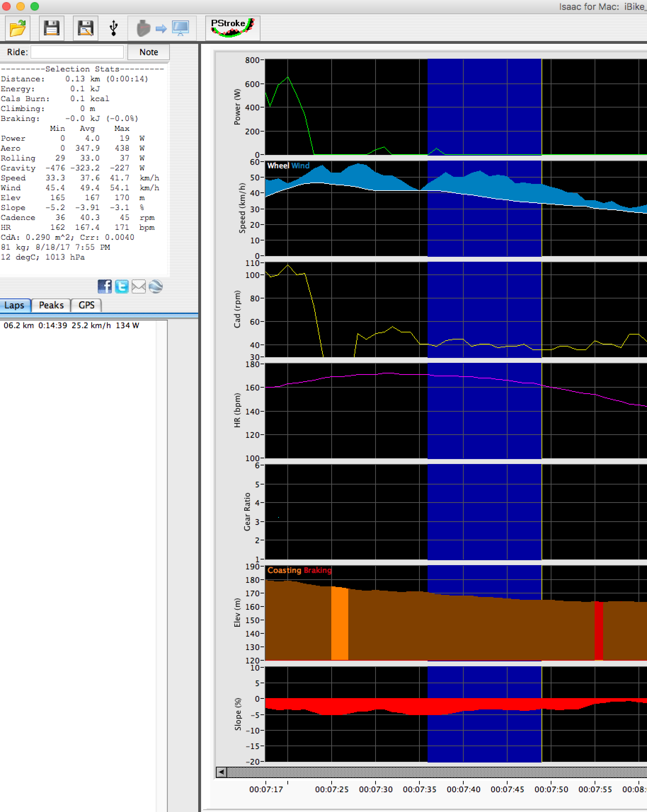Share ride on Twitter
This screenshot has height=812, width=647.
(122, 286)
